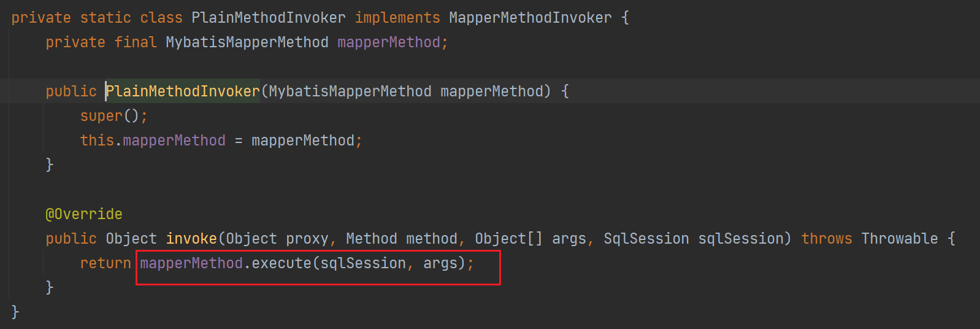
Task: Click the MapperMethodInvoker interface name
Action: point(530,18)
